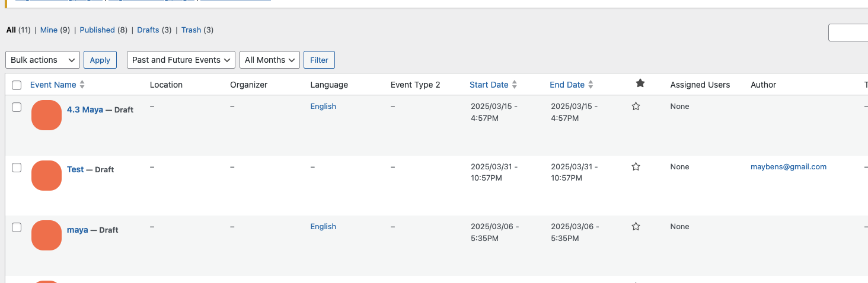The image size is (868, 283).
Task: Sort by Start Date column
Action: point(489,85)
